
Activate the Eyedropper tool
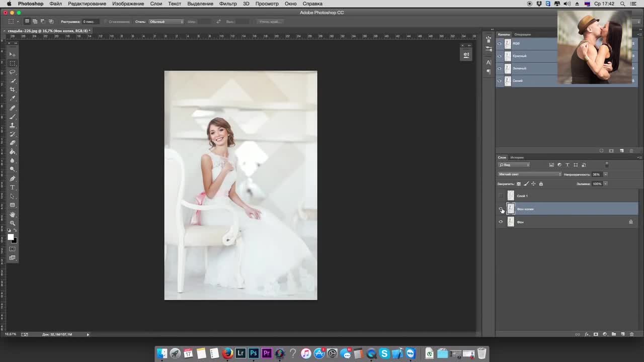13,99
